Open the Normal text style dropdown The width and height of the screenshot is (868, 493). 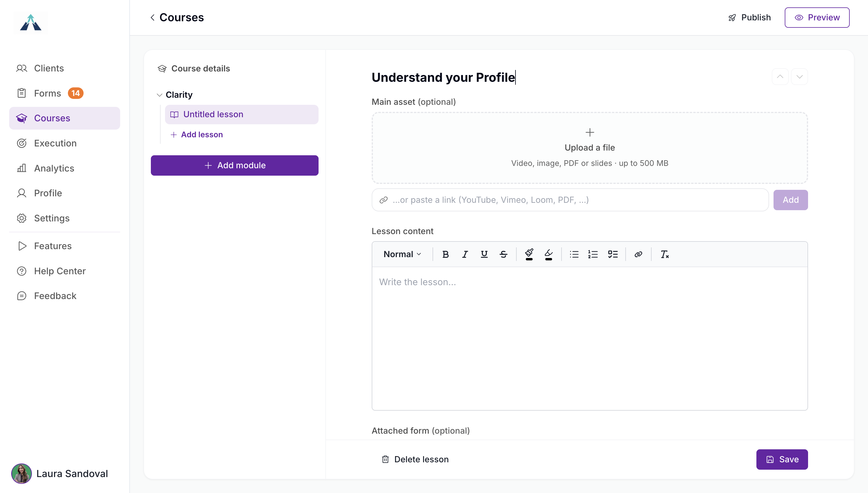pyautogui.click(x=402, y=254)
